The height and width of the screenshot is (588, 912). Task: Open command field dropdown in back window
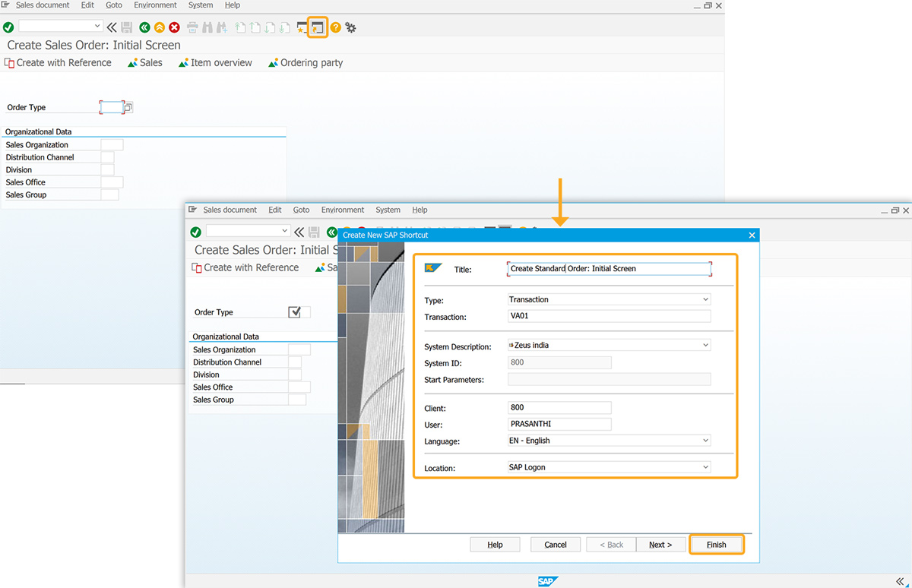(98, 27)
